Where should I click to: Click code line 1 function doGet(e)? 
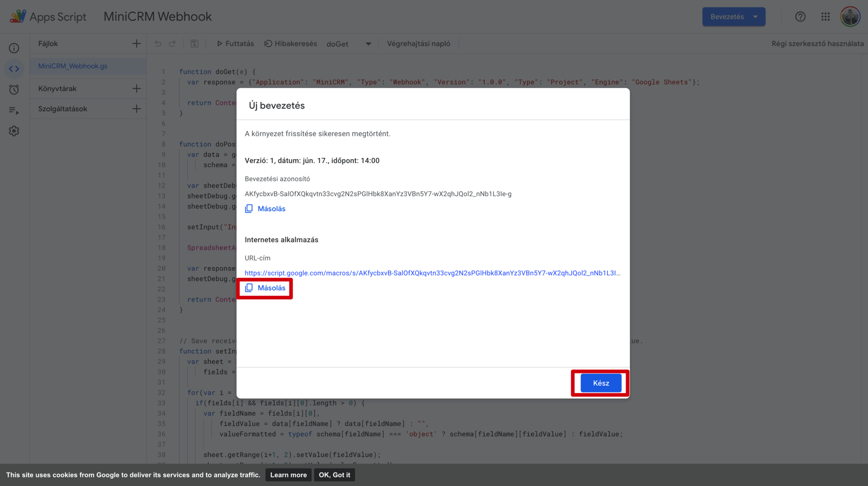217,71
